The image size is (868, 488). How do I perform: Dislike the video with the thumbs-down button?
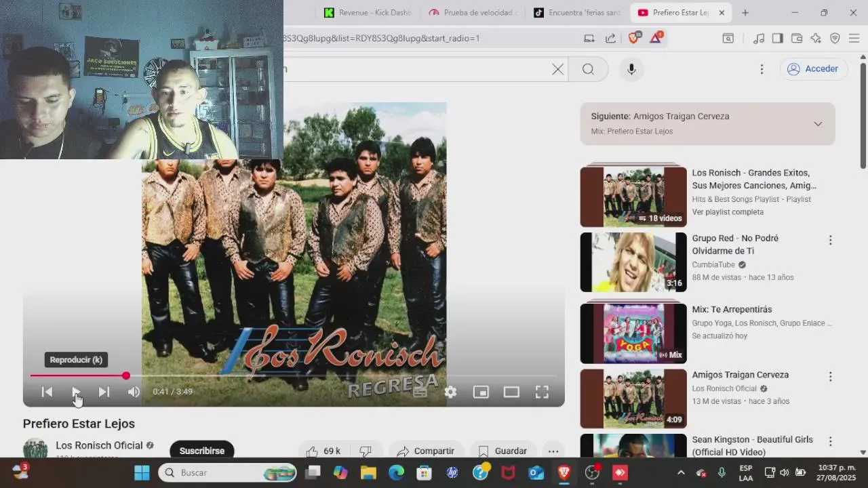tap(365, 451)
